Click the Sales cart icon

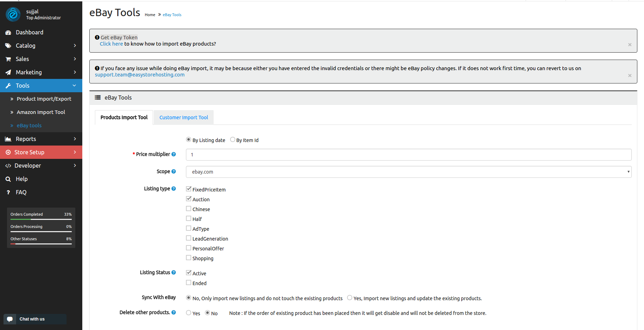(8, 59)
